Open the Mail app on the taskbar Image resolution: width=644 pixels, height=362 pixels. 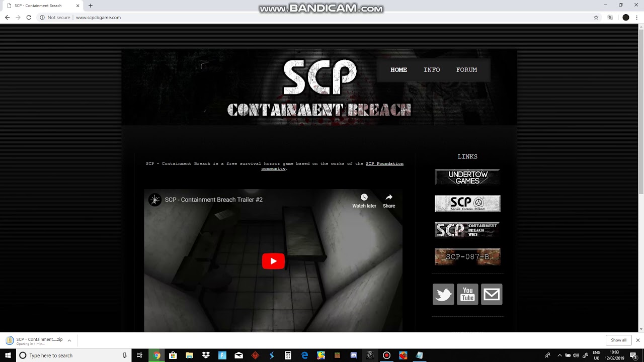(238, 355)
